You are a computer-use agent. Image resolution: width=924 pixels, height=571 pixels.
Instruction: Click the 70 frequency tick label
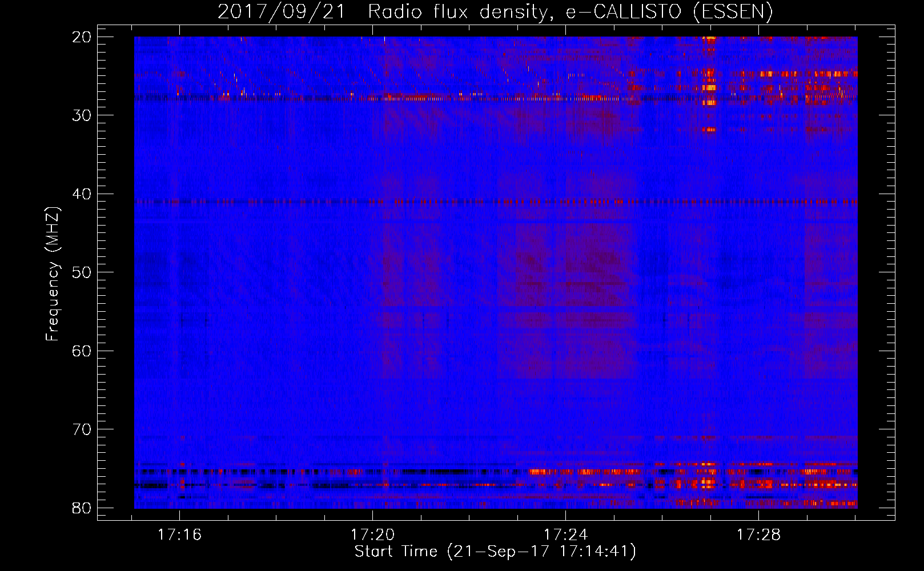point(82,429)
